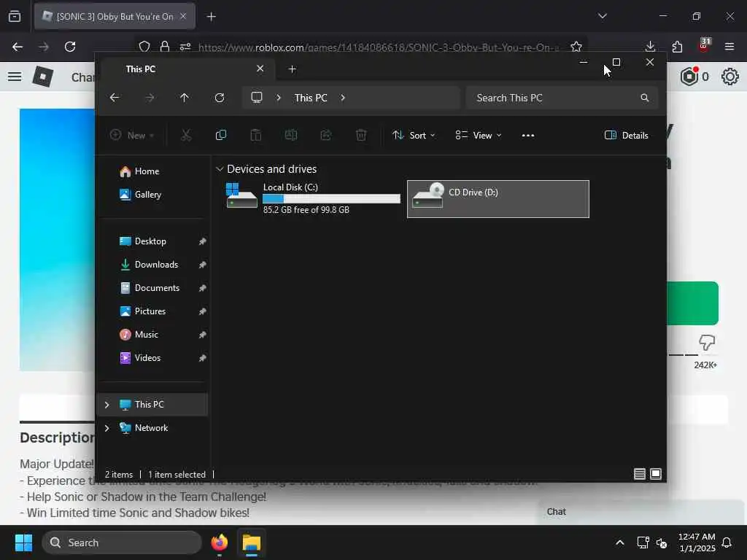This screenshot has height=560, width=747.
Task: Open the See more ellipsis menu
Action: (528, 135)
